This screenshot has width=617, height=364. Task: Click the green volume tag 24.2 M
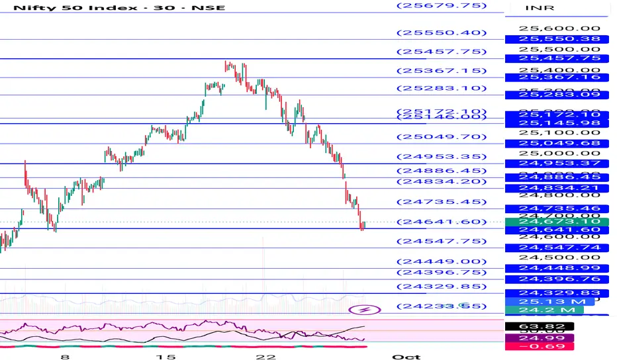point(544,310)
